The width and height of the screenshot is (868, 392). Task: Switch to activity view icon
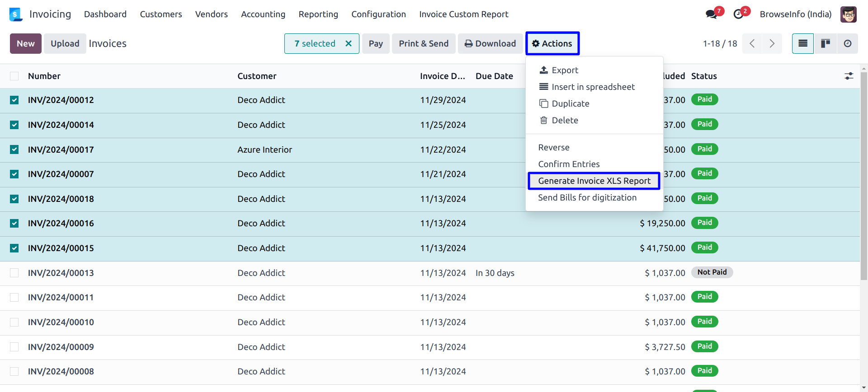(848, 44)
